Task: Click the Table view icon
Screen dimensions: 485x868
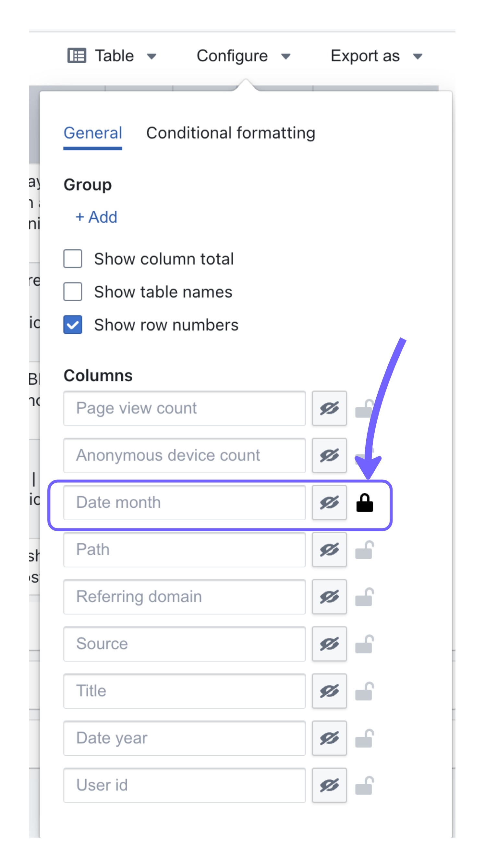Action: point(77,56)
